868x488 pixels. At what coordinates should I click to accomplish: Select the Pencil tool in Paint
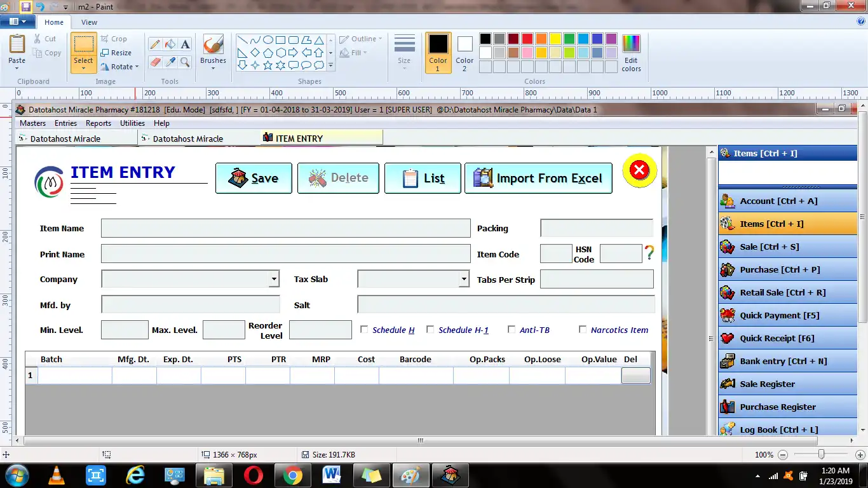[x=154, y=44]
